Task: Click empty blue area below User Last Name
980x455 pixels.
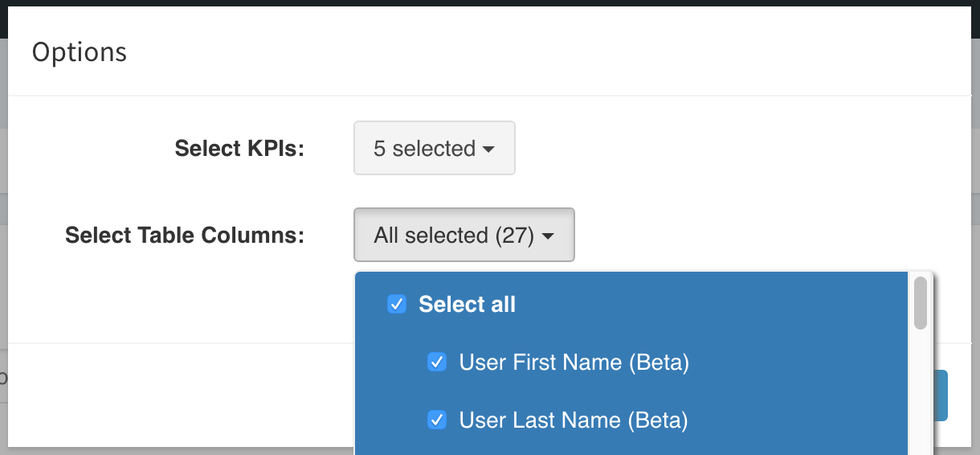Action: click(631, 450)
